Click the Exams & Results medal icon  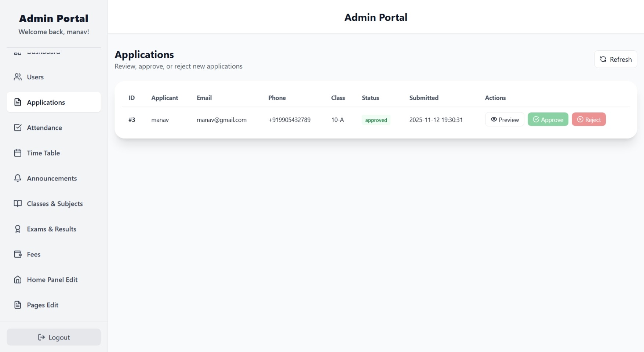(17, 229)
